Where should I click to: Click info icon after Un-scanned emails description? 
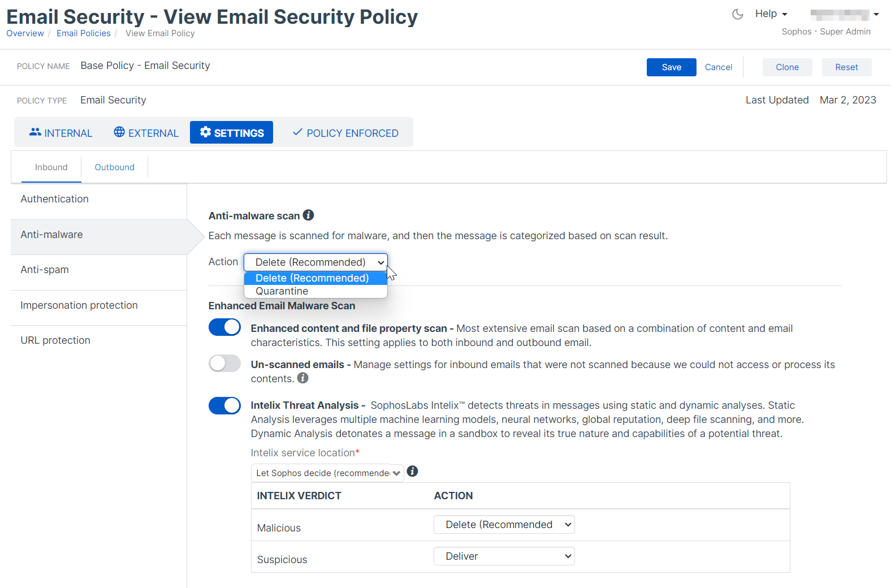pos(303,378)
